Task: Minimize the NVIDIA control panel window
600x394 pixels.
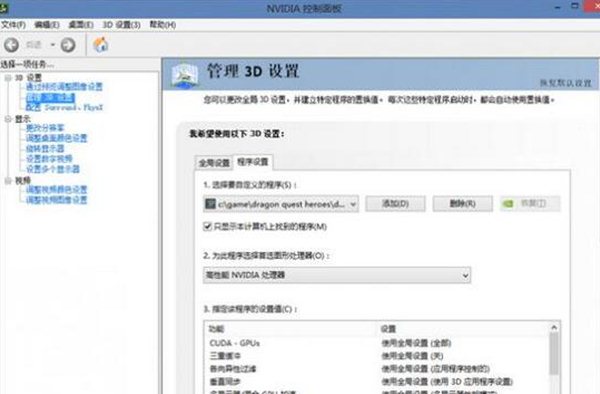Action: (x=558, y=7)
